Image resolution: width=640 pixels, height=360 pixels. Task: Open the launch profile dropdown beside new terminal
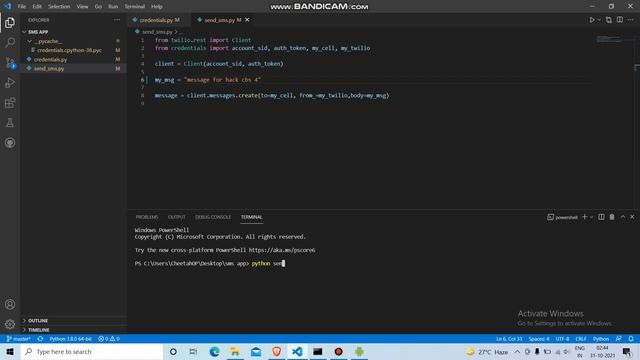coord(591,217)
